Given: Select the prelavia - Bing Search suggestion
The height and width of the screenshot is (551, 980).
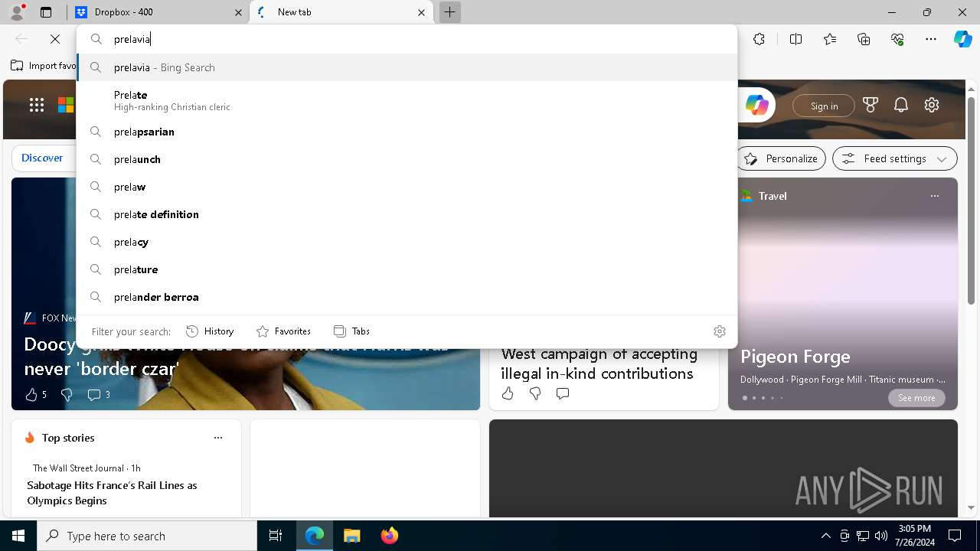Looking at the screenshot, I should pos(407,67).
